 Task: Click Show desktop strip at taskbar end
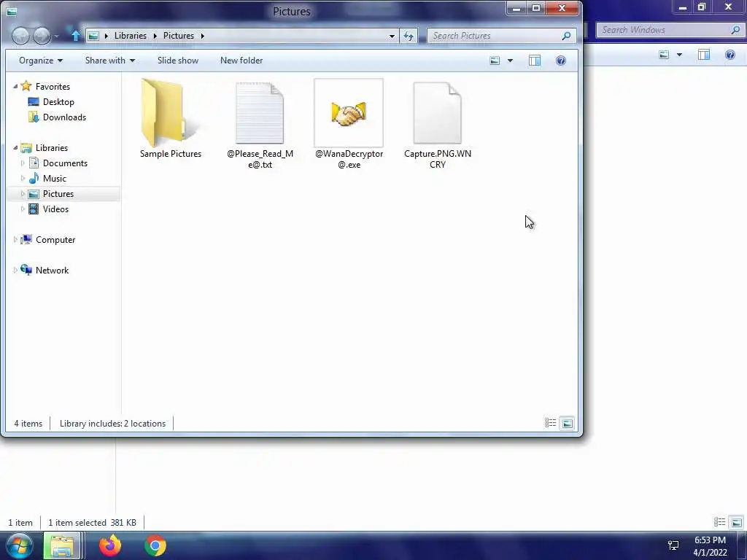point(742,545)
